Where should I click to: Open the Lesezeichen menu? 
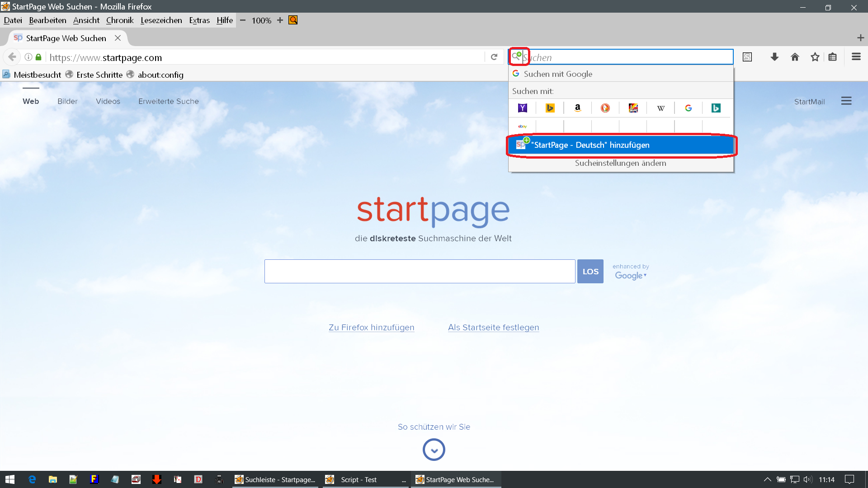[161, 20]
